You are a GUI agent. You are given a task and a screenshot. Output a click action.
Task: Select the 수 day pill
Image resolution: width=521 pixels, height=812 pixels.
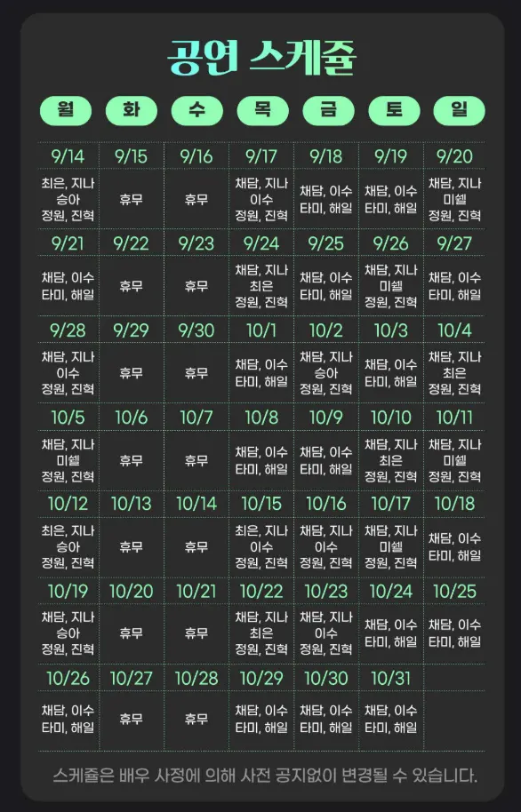197,110
